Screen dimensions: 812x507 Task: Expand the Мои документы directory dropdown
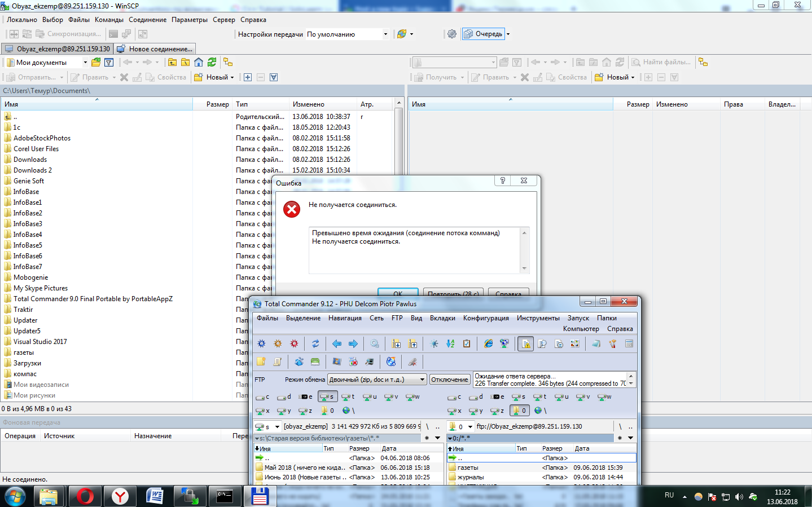[85, 62]
